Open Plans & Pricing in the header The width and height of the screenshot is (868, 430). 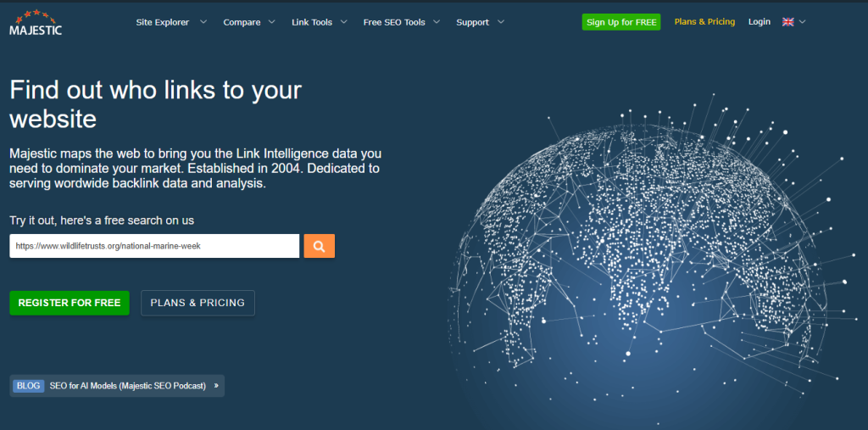(704, 21)
